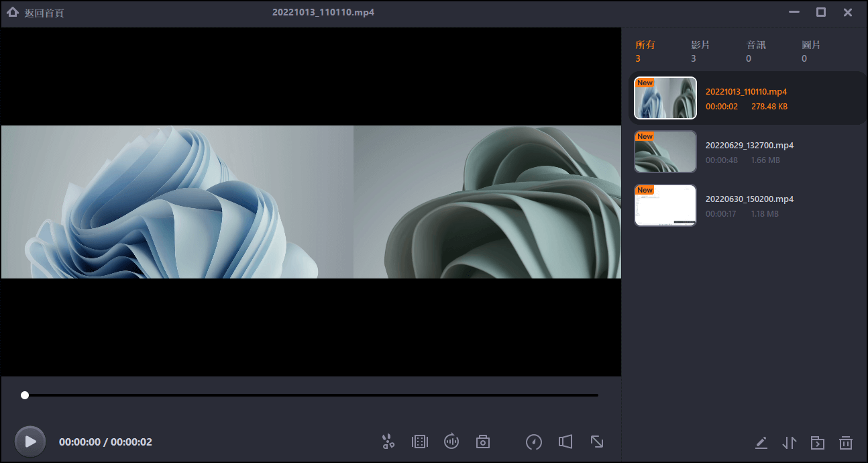Screen dimensions: 868x463
Task: Click the film strip icon in the toolbar
Action: tap(420, 442)
